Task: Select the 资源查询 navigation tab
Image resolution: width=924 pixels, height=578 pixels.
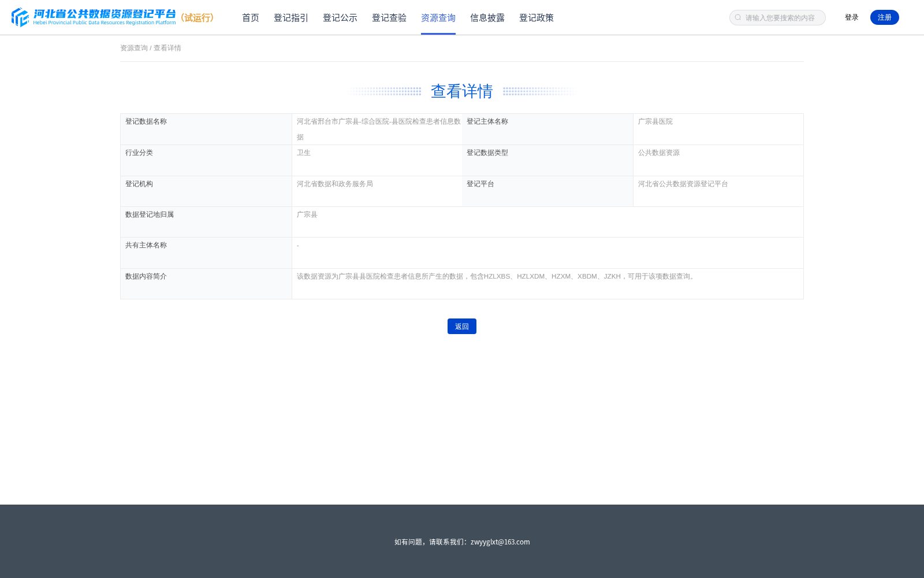Action: 438,18
